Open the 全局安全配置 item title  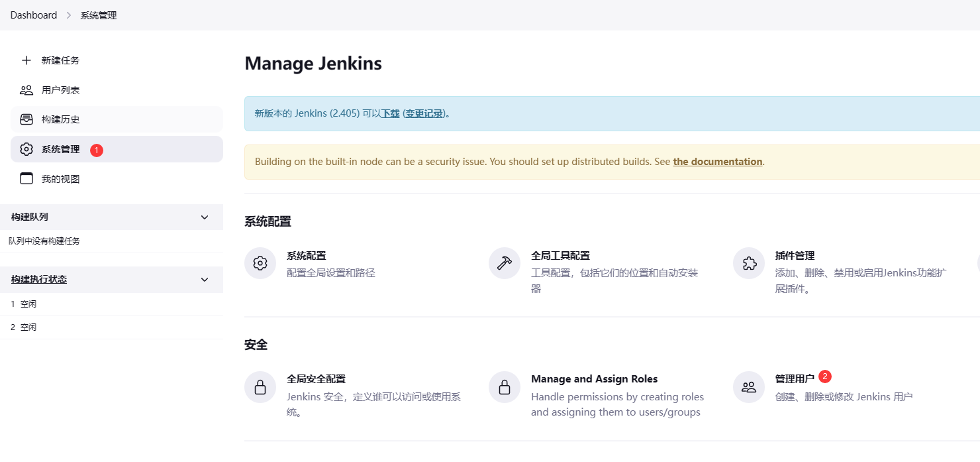[x=316, y=379]
